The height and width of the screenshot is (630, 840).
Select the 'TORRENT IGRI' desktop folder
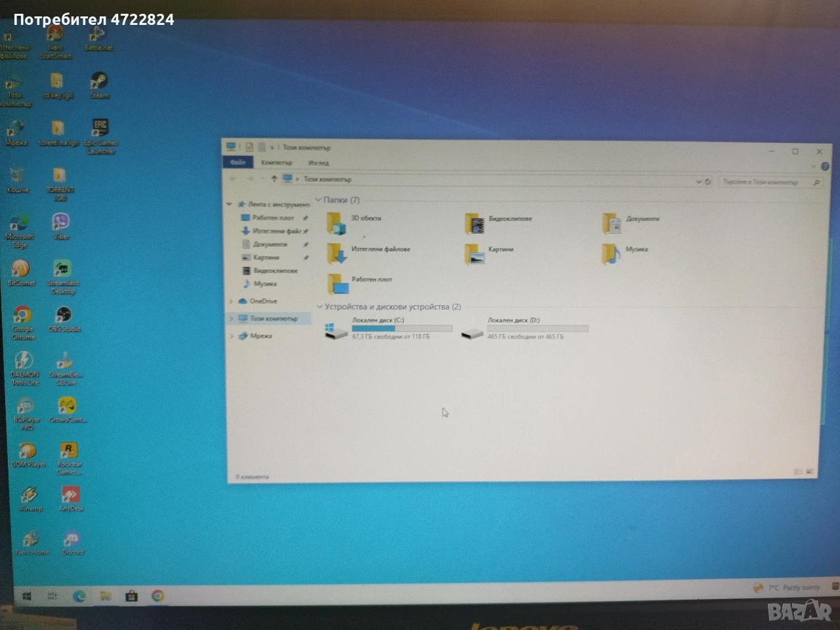(x=60, y=184)
